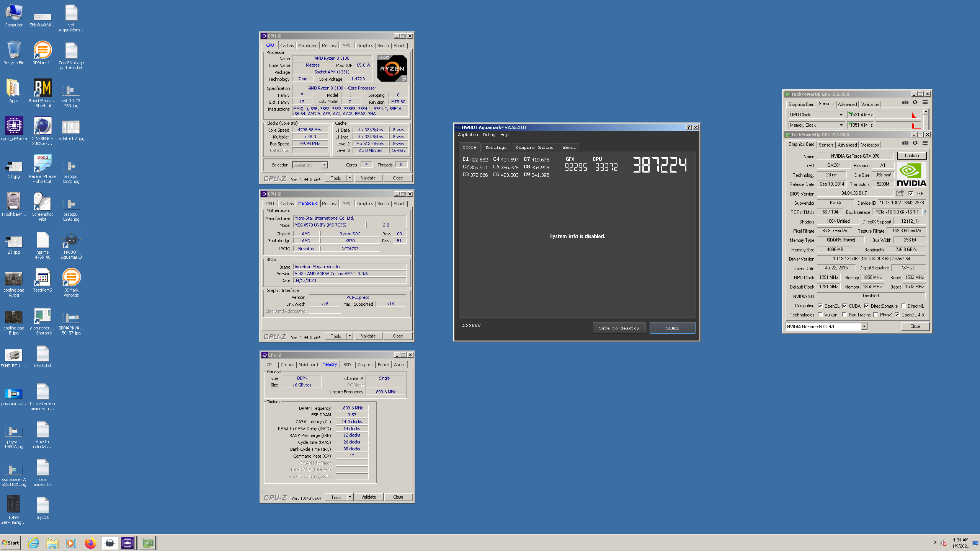Switch to Caches tab in top CPU-Z window
Screen dimensions: 980x551
pos(287,46)
